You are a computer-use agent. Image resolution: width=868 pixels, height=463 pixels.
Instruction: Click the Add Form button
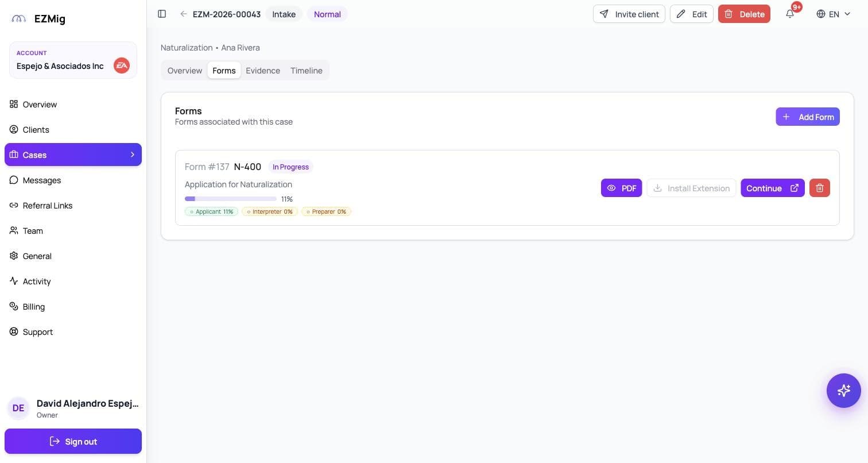[x=808, y=117]
